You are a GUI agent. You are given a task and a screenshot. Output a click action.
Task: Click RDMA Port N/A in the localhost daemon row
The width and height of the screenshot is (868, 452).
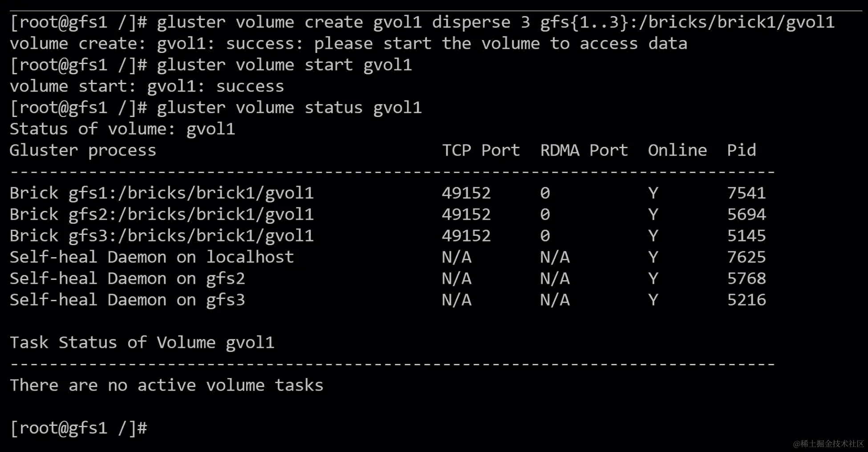click(555, 257)
